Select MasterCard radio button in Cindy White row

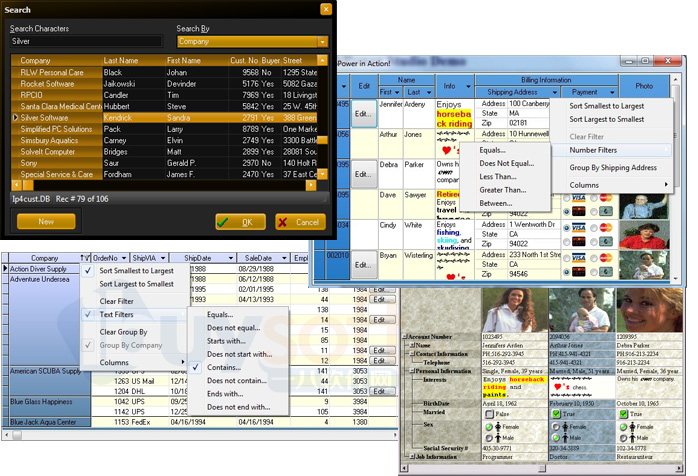594,228
